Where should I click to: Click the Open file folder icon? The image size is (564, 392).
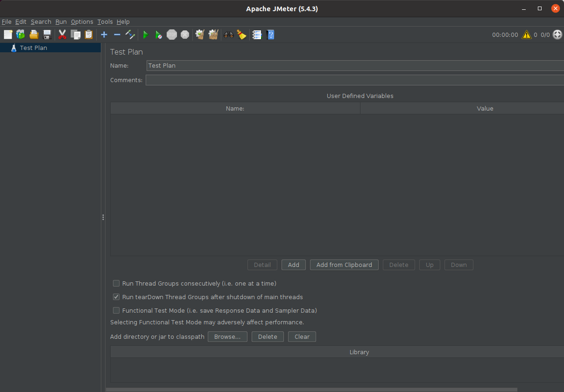[x=34, y=35]
